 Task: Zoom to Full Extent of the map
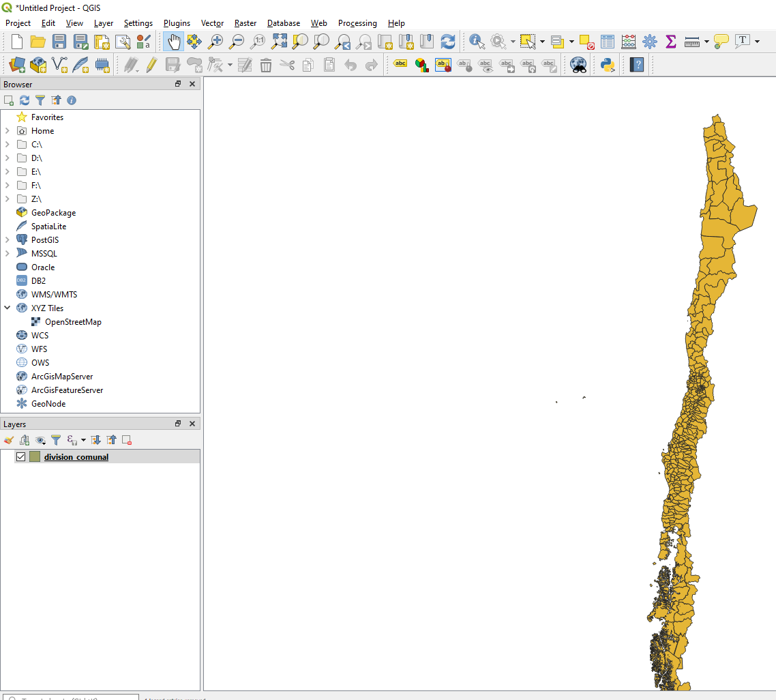pos(278,41)
